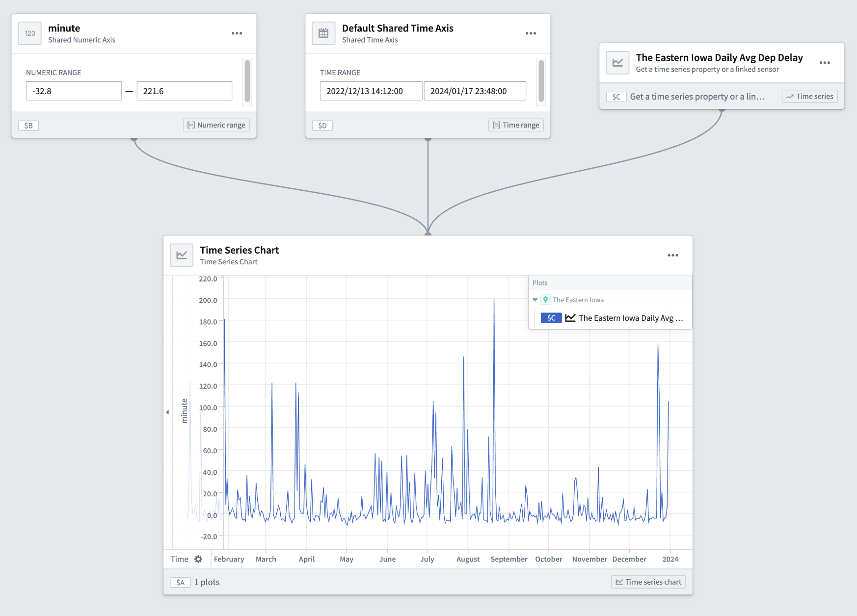Click the Time range type badge
This screenshot has height=616, width=857.
pos(516,125)
